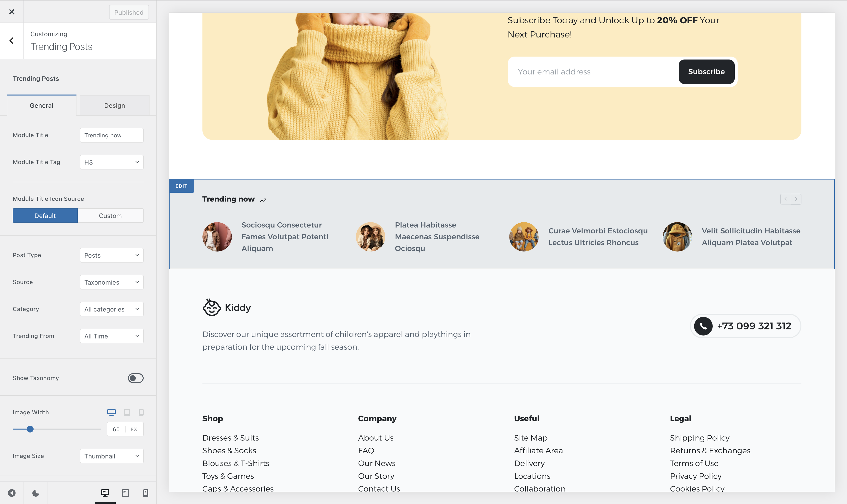Click the Published button

click(129, 12)
